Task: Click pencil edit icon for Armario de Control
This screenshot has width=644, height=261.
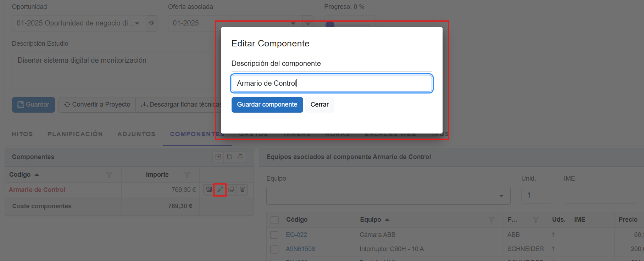Action: pos(220,189)
